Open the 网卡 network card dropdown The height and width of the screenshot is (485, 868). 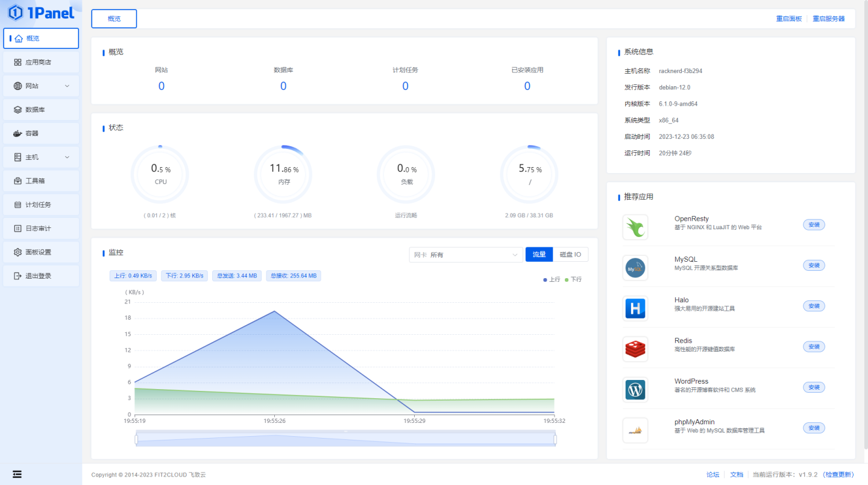point(465,255)
